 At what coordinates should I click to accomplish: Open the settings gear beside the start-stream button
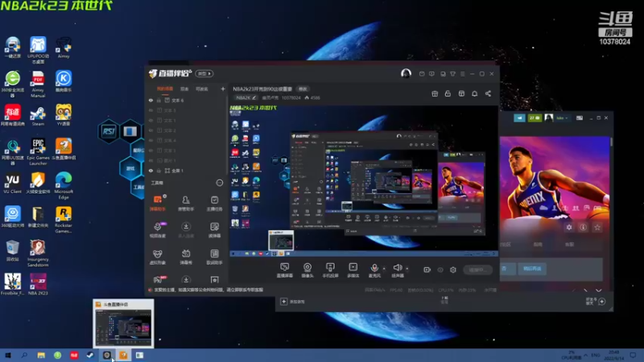pyautogui.click(x=453, y=269)
